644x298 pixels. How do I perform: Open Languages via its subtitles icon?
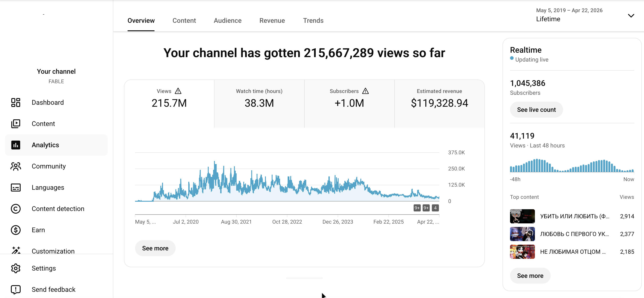16,188
